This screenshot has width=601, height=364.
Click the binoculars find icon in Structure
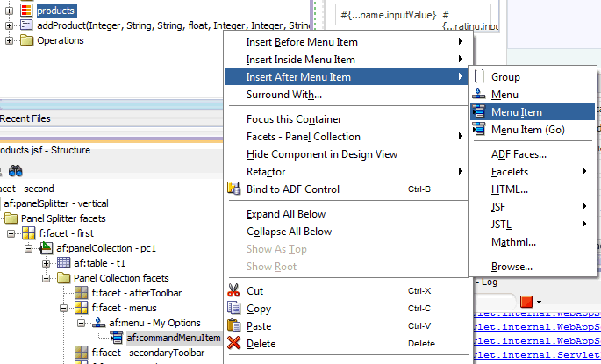[x=15, y=171]
